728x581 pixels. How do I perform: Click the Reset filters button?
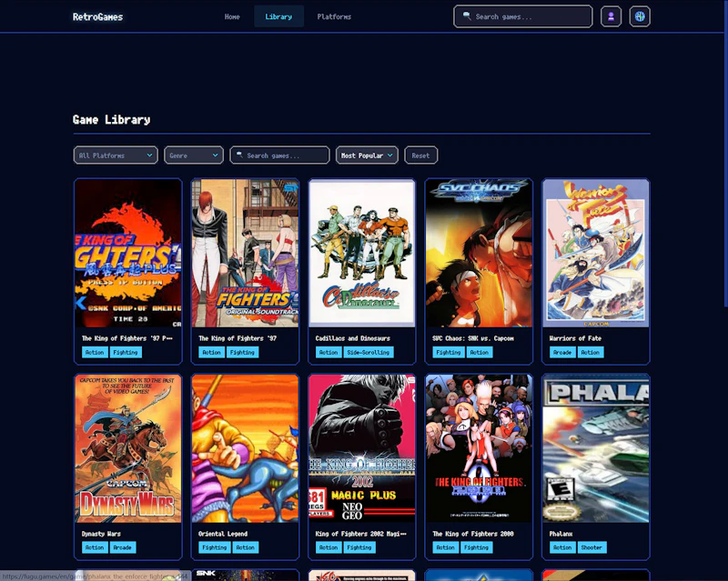coord(420,155)
